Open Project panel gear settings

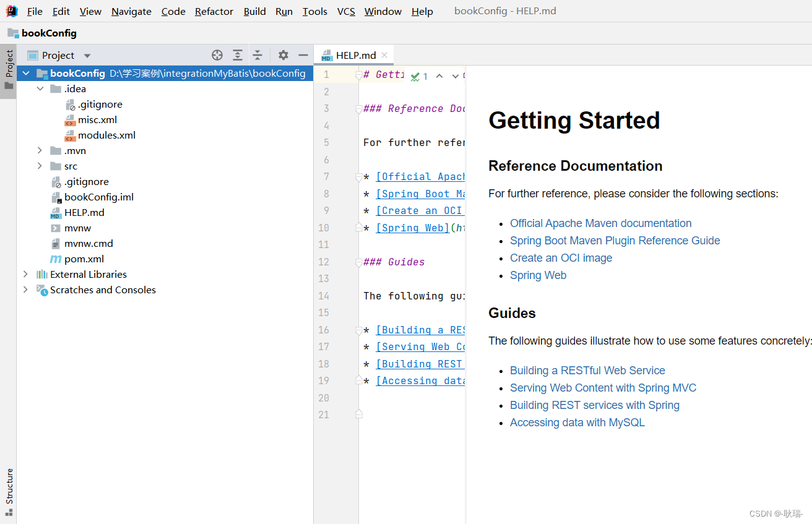[x=283, y=55]
